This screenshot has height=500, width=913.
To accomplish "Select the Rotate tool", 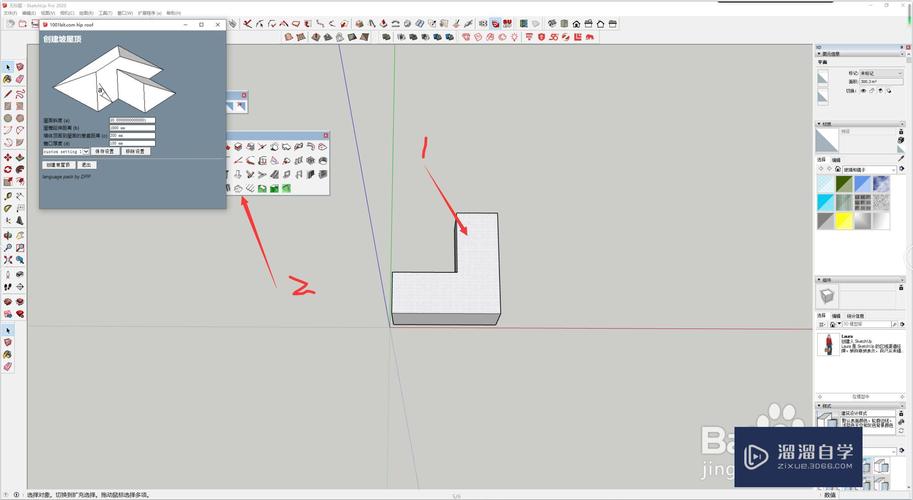I will click(8, 169).
